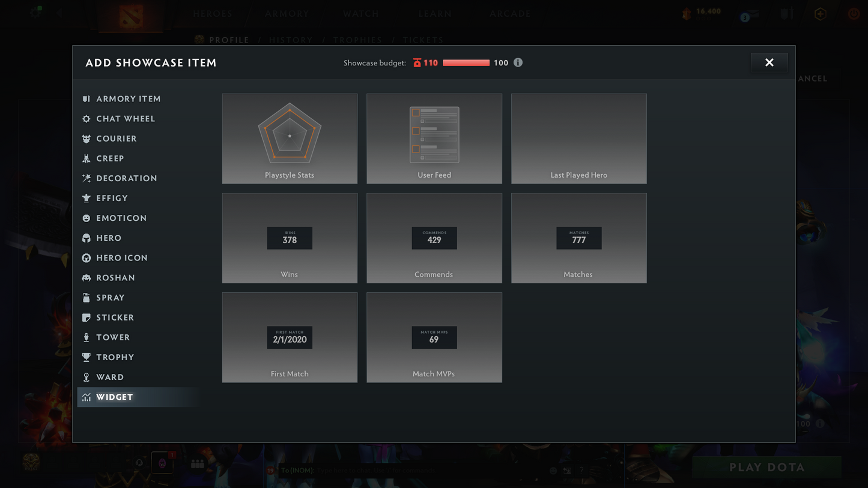
Task: Switch to the History tab
Action: pos(291,40)
